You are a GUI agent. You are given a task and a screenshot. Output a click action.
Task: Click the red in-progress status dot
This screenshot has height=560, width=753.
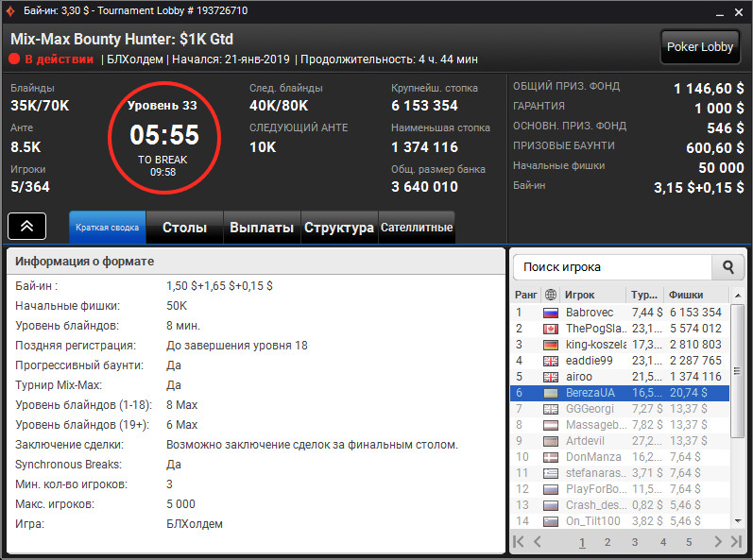(14, 59)
